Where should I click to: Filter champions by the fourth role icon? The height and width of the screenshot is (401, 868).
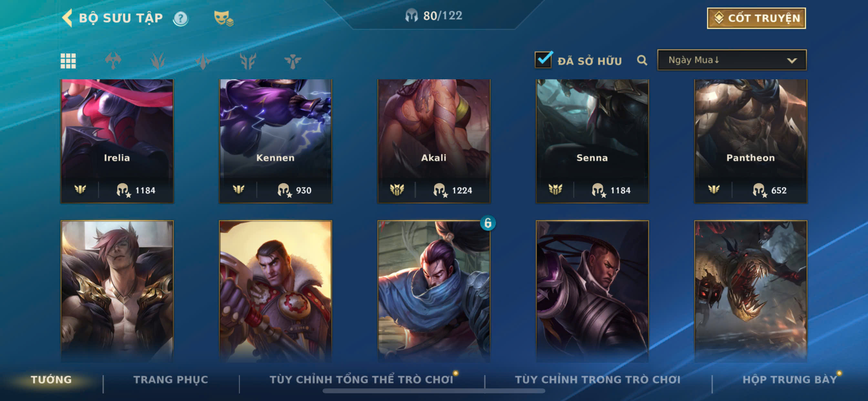click(248, 61)
